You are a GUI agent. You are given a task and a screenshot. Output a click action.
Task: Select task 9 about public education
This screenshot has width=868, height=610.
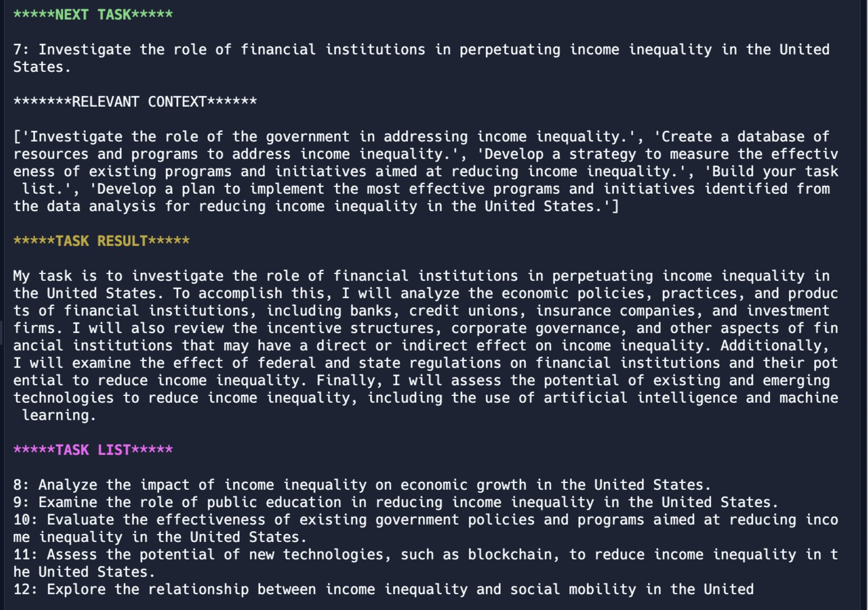tap(396, 502)
